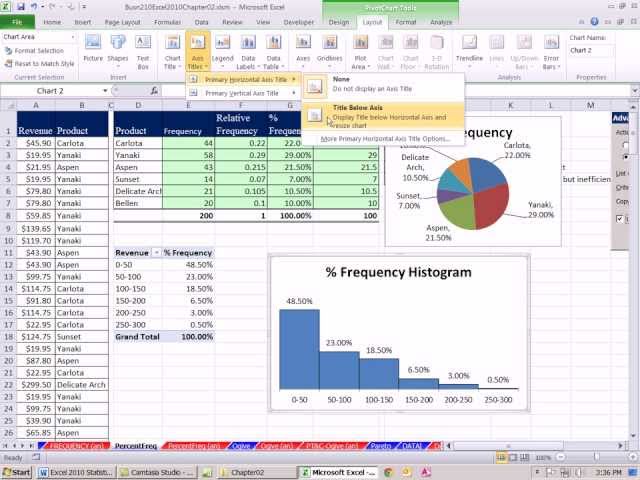Click the Undo icon
The image size is (640, 480).
tap(34, 7)
